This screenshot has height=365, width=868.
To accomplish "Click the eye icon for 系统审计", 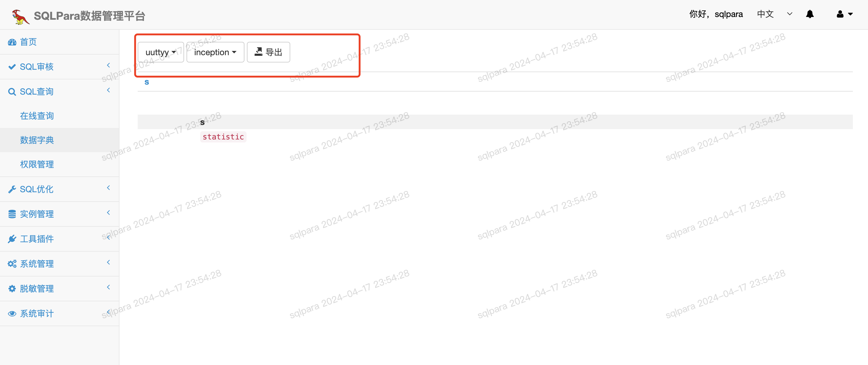I will (12, 314).
